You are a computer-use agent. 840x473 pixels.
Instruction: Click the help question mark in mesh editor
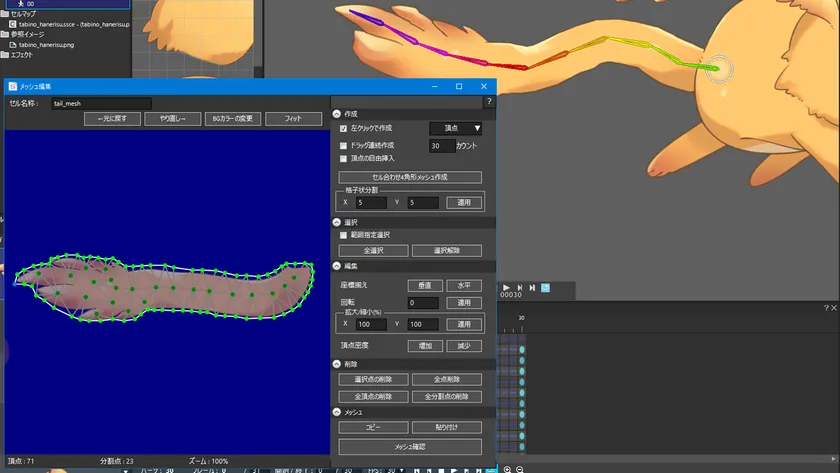click(489, 102)
